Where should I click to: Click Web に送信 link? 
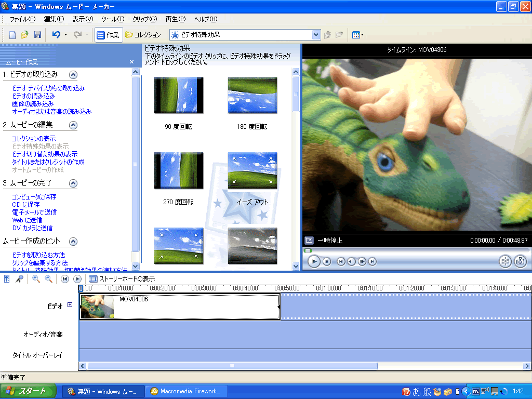(27, 220)
